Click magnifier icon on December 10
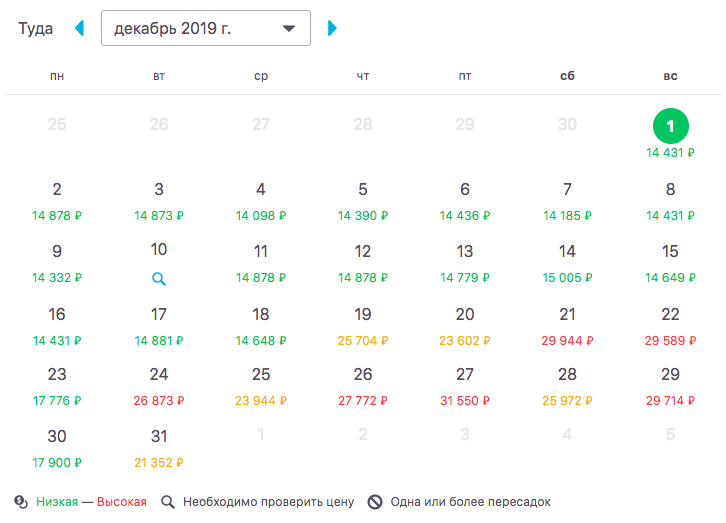This screenshot has width=726, height=523. click(159, 279)
